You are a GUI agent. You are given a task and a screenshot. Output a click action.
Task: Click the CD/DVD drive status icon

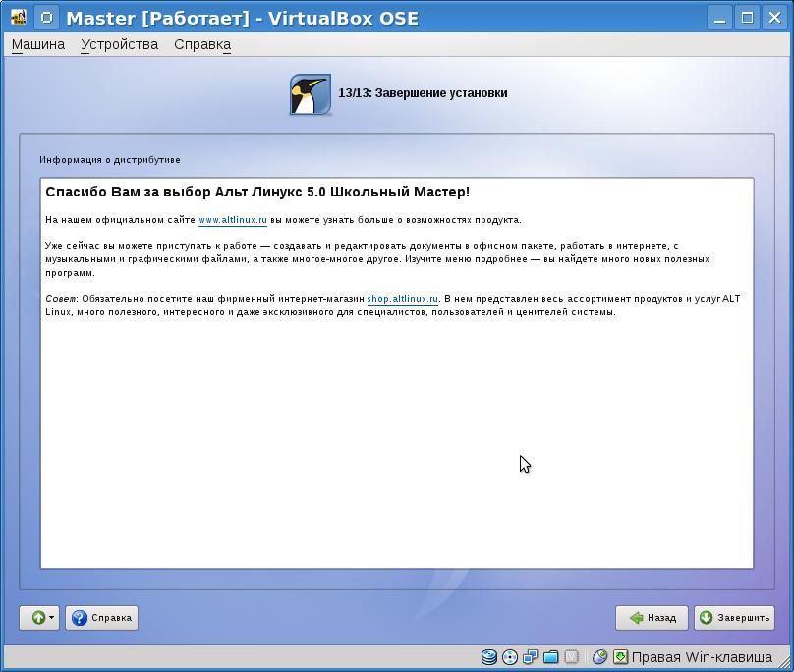pos(509,657)
